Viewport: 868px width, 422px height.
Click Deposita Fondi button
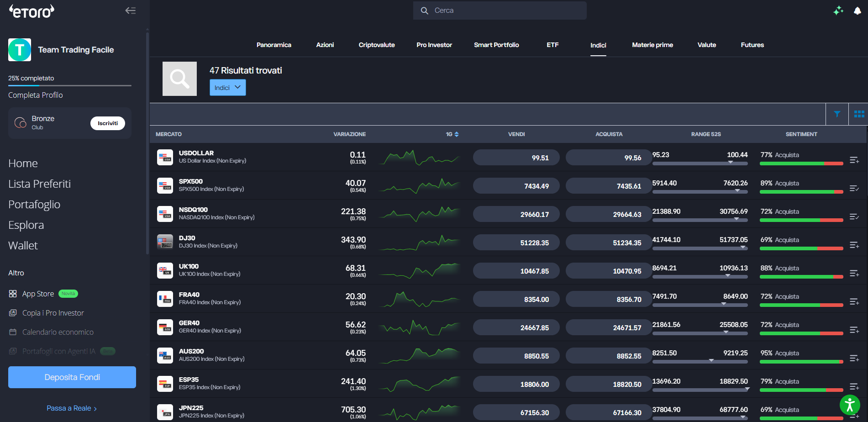pos(72,377)
